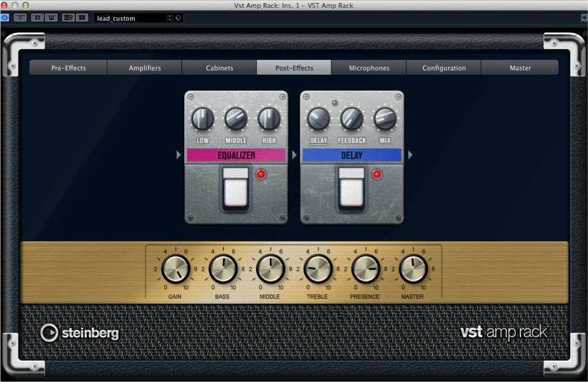
Task: Toggle the plugin power button
Action: (5, 17)
